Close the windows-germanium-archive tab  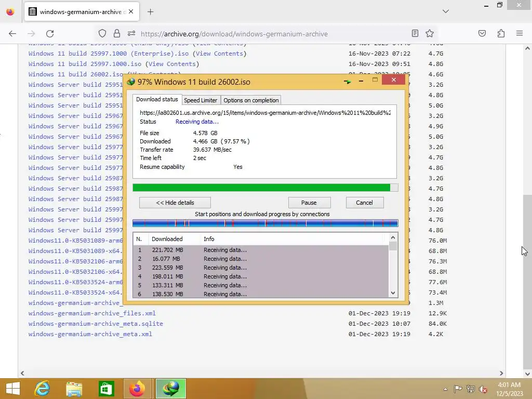[x=131, y=11]
